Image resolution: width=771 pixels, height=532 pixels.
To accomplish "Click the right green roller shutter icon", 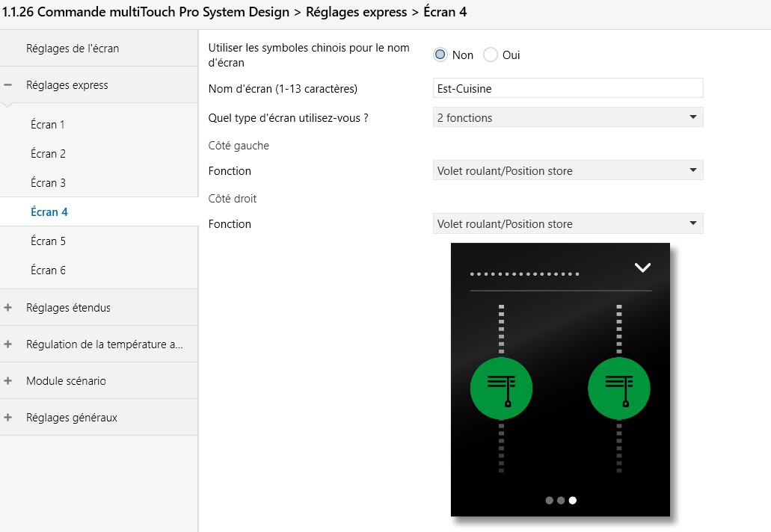I will 619,389.
